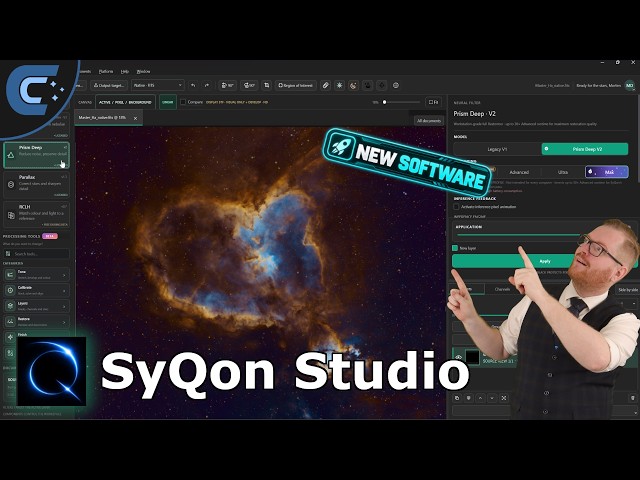Screen dimensions: 640x480
Task: Click the Apply button
Action: (x=545, y=261)
